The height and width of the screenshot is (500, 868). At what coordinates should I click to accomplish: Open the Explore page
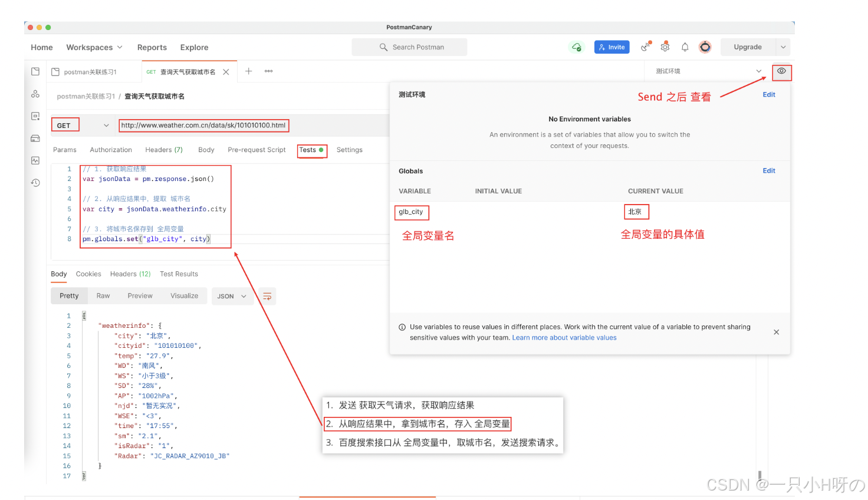(x=195, y=47)
